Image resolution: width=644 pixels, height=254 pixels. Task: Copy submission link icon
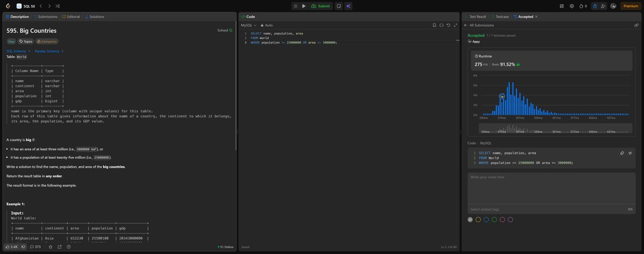click(x=636, y=25)
